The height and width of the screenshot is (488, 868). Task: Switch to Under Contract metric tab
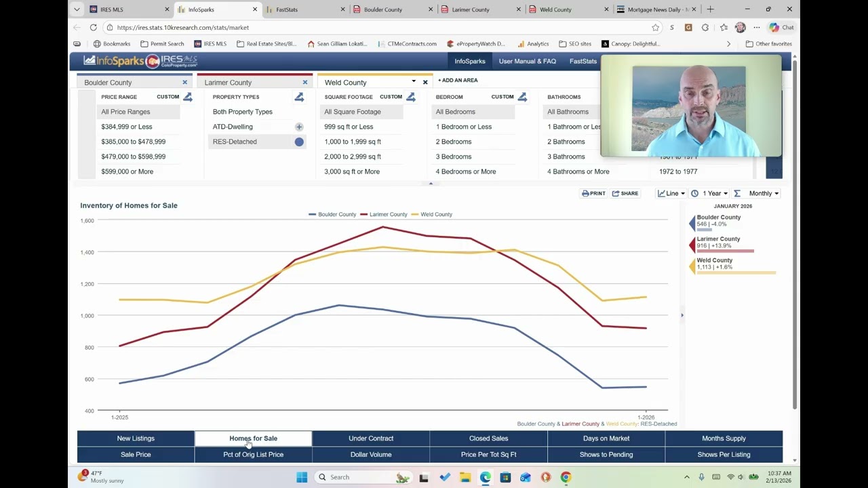(x=371, y=439)
